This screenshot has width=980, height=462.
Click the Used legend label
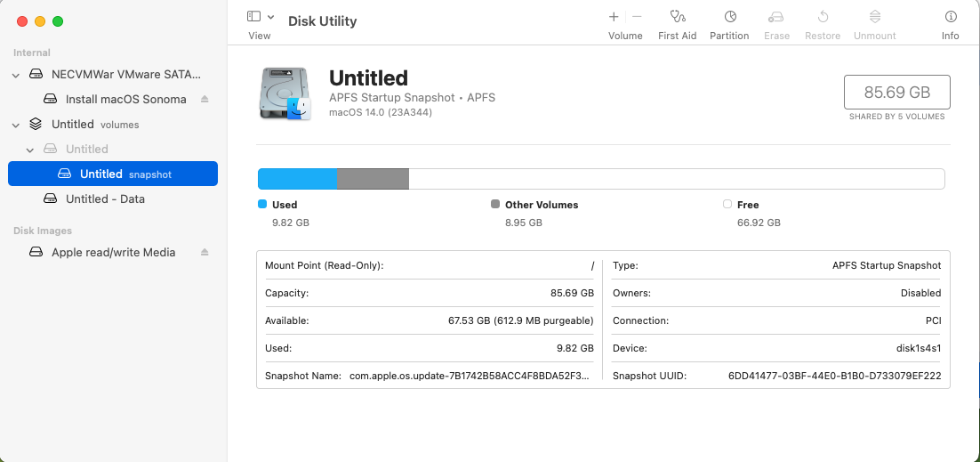click(x=285, y=205)
